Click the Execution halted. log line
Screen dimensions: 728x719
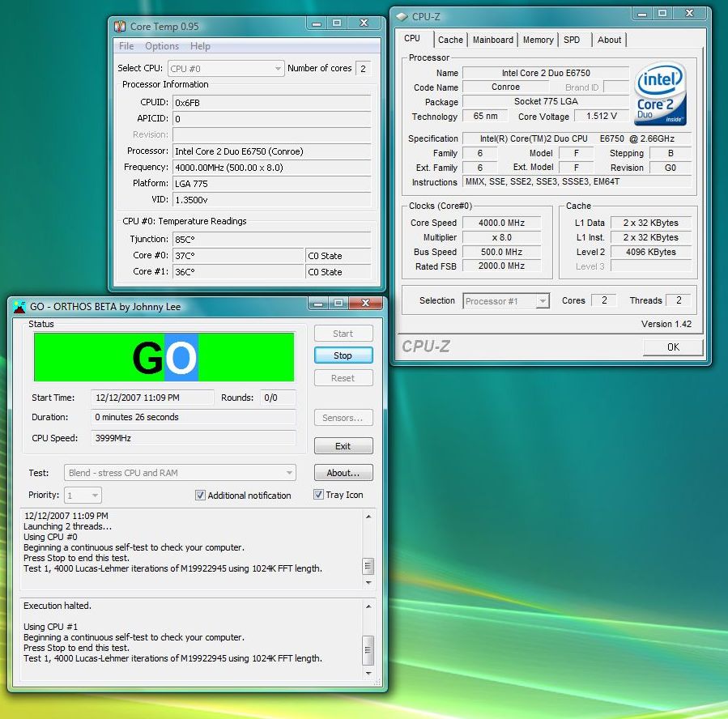click(57, 606)
